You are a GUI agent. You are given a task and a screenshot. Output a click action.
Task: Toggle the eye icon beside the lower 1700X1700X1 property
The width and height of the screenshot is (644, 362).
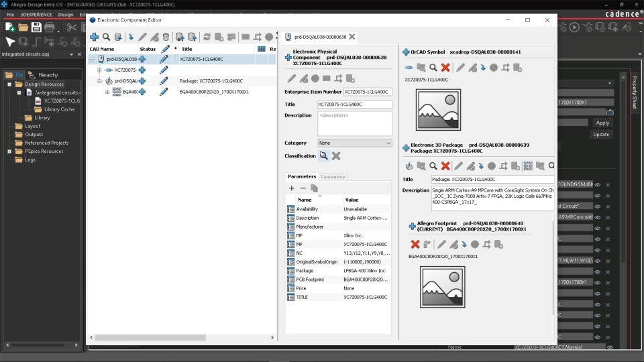click(598, 282)
